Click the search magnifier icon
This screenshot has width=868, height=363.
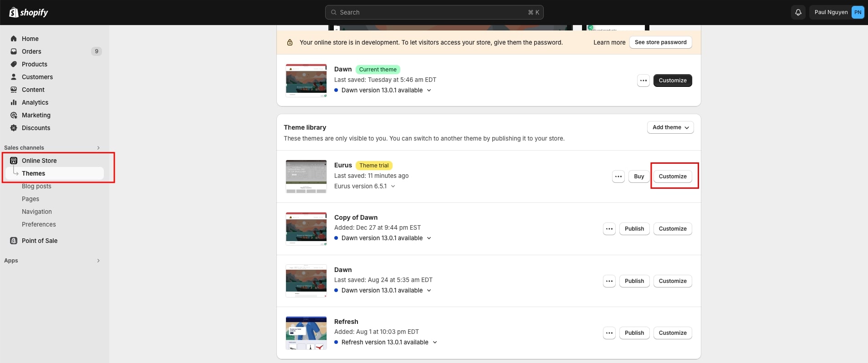click(334, 12)
